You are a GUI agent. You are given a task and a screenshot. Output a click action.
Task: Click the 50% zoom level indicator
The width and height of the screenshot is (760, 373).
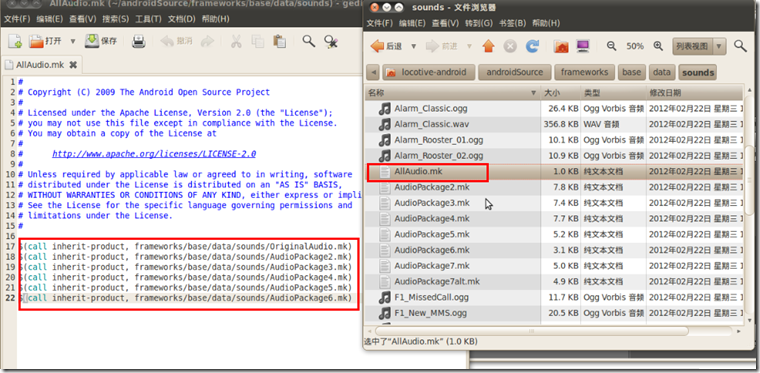[x=635, y=46]
